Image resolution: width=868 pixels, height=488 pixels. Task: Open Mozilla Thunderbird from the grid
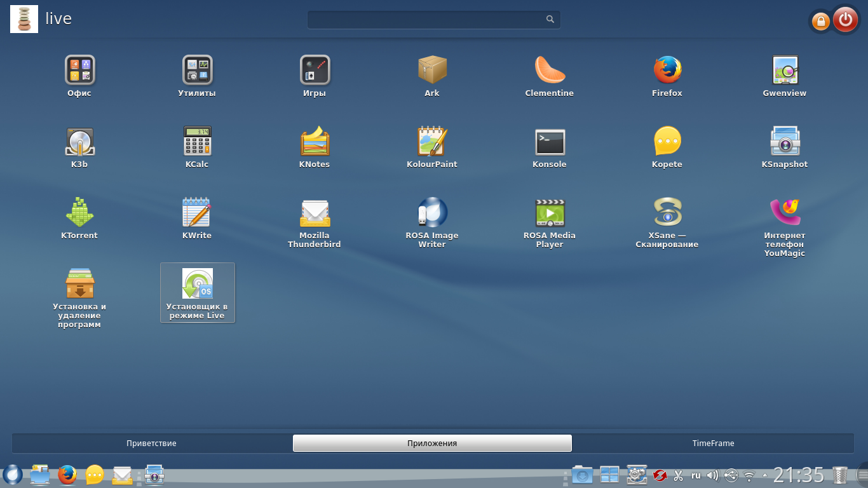coord(315,212)
